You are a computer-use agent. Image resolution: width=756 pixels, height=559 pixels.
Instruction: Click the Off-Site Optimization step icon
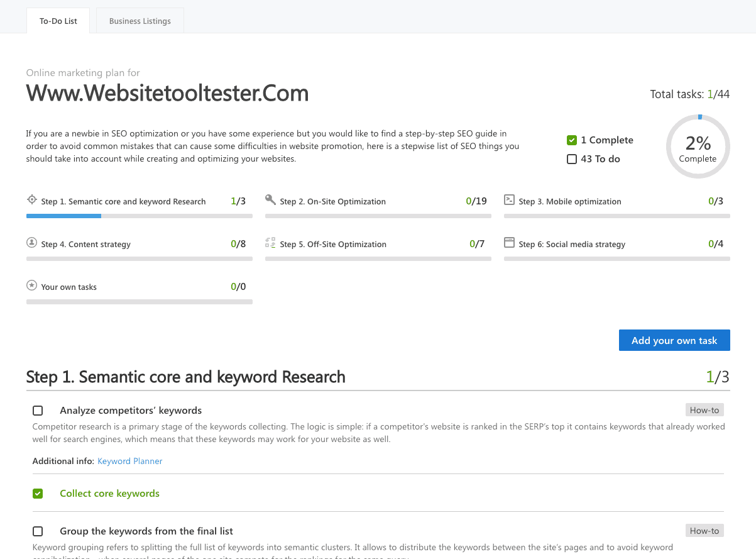click(x=270, y=243)
